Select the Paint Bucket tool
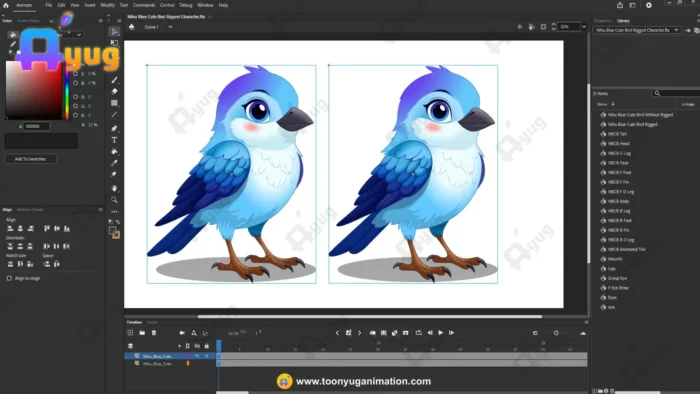Viewport: 700px width, 394px height. [x=114, y=151]
